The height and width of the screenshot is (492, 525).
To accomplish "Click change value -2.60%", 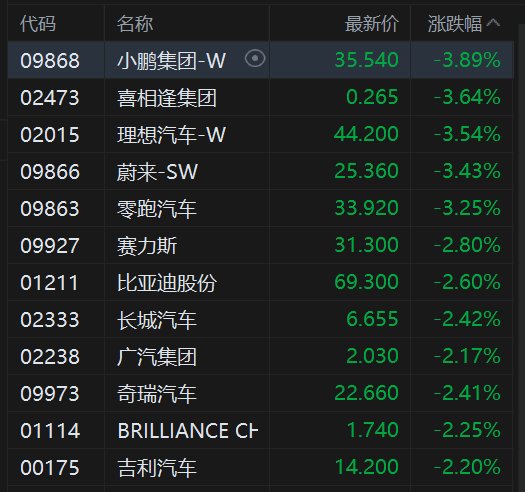I will (467, 282).
